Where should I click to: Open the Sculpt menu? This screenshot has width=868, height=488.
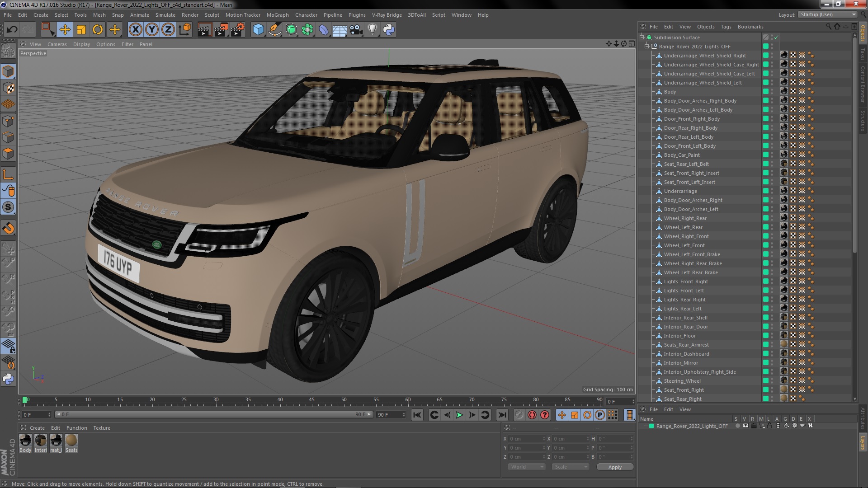[212, 15]
